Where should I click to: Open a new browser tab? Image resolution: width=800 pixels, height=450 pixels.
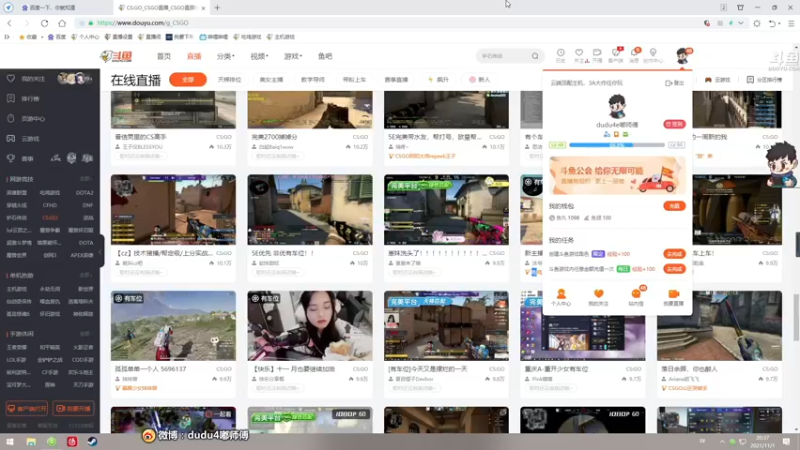tap(217, 8)
